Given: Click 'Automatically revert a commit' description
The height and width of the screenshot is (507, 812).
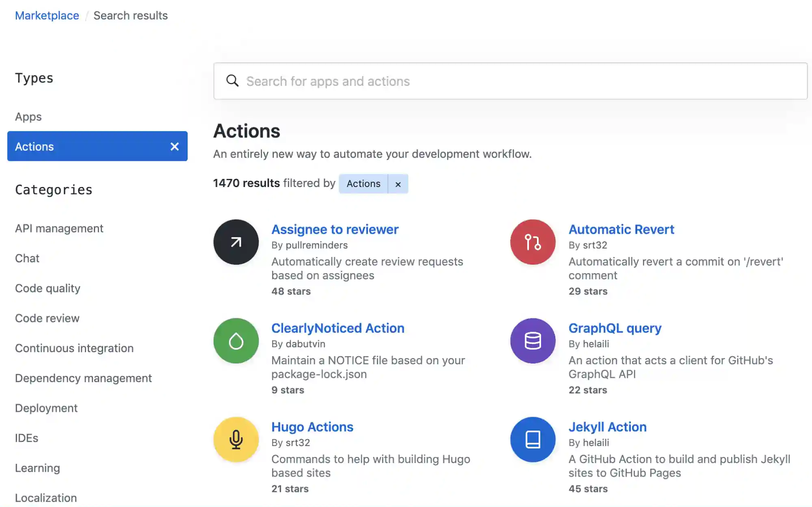Looking at the screenshot, I should pos(676,268).
